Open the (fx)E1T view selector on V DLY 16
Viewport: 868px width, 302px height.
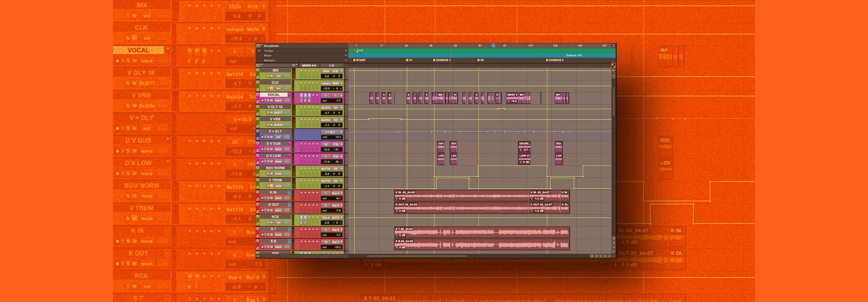click(278, 113)
